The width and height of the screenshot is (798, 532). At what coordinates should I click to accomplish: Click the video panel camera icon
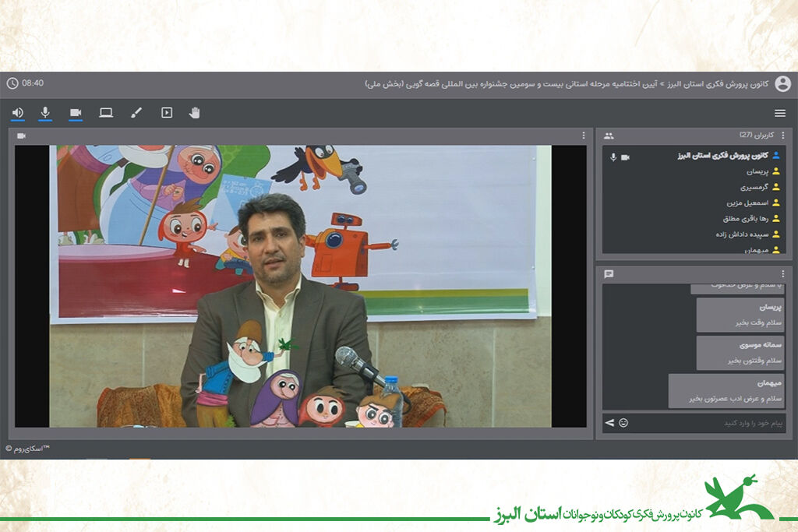[x=21, y=136]
